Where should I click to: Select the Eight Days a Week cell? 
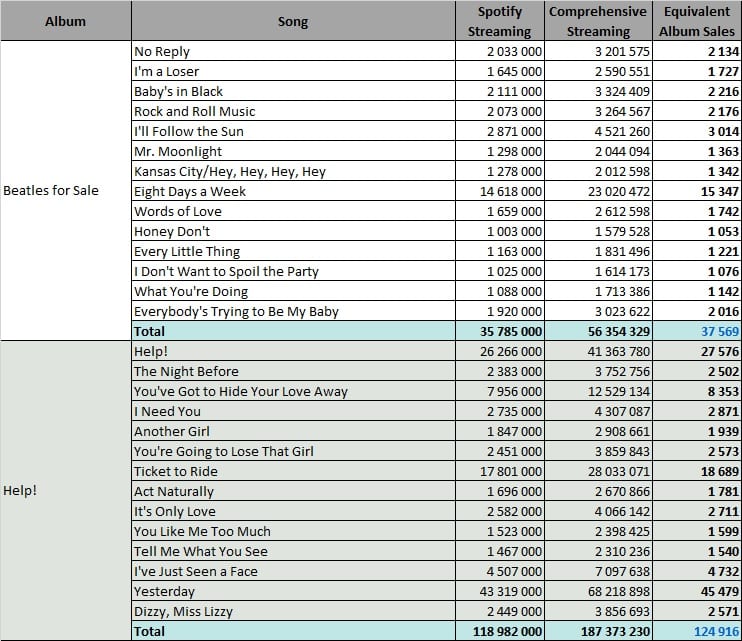[293, 191]
